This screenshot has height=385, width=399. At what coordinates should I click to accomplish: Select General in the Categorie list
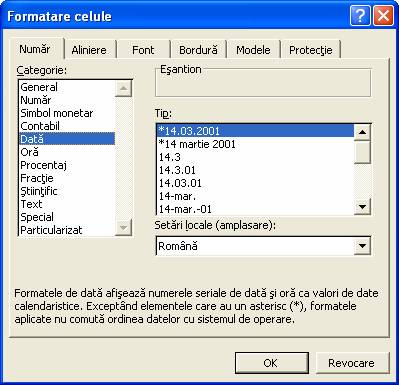(67, 87)
